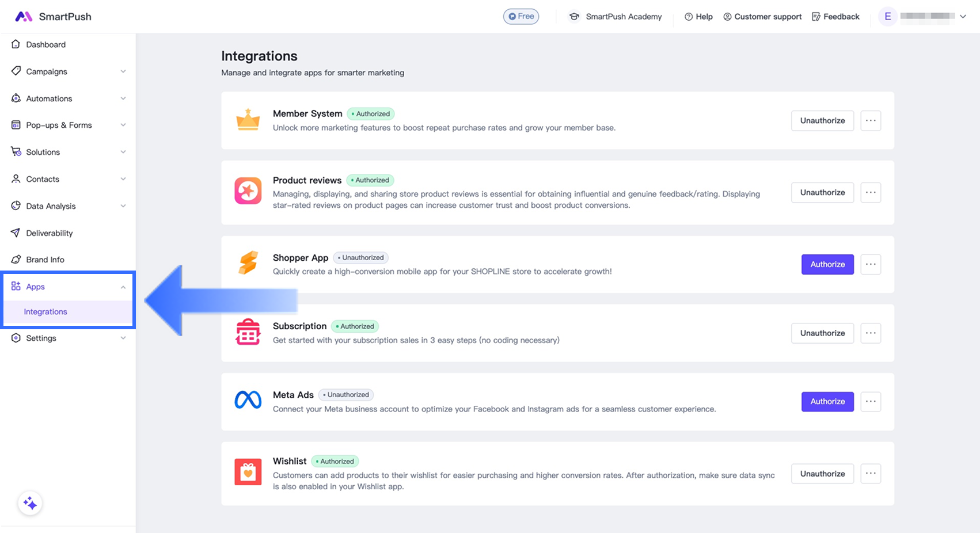This screenshot has height=533, width=980.
Task: Click the user avatar icon E
Action: tap(887, 17)
